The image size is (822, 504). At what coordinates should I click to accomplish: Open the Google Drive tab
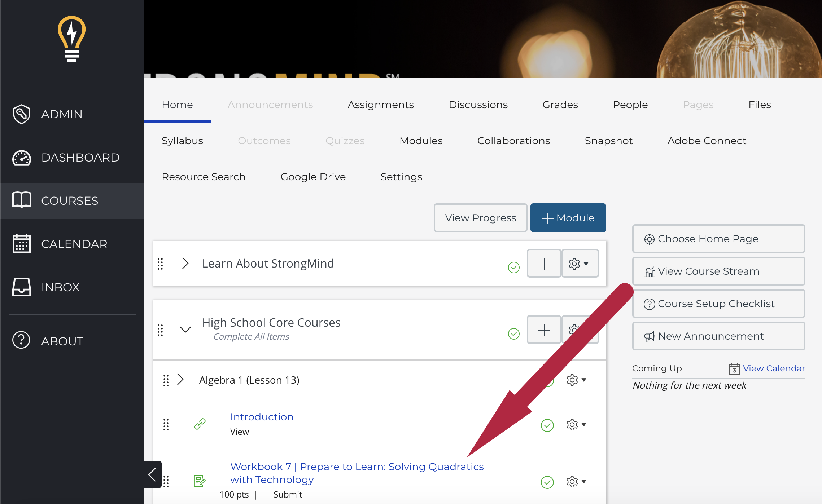313,177
